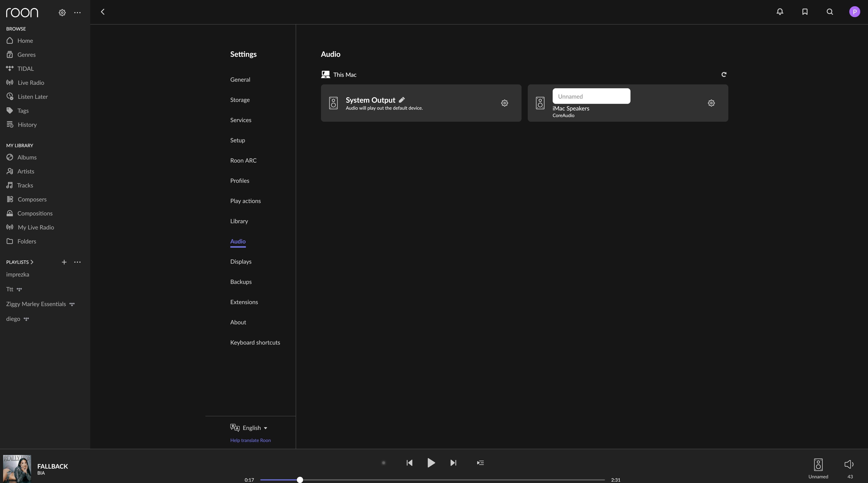Expand the Playlists section chevron
This screenshot has height=483, width=868.
tap(32, 262)
